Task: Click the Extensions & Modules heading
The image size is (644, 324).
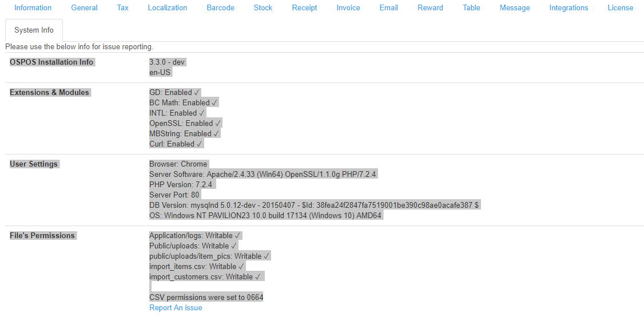Action: pyautogui.click(x=49, y=93)
